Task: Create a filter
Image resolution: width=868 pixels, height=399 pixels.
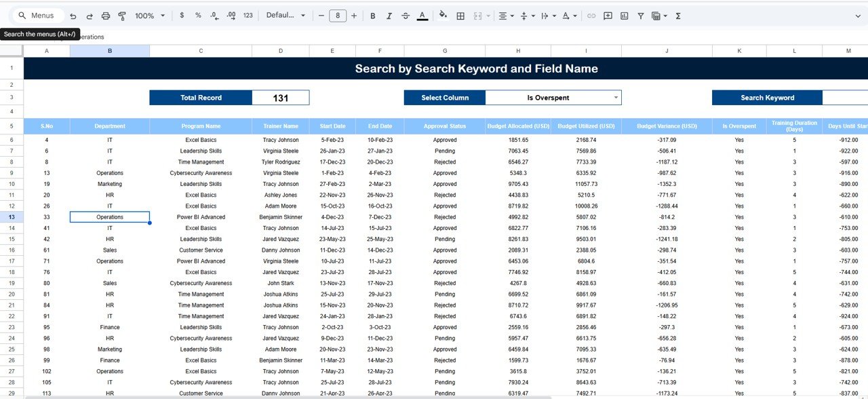Action: pyautogui.click(x=639, y=15)
